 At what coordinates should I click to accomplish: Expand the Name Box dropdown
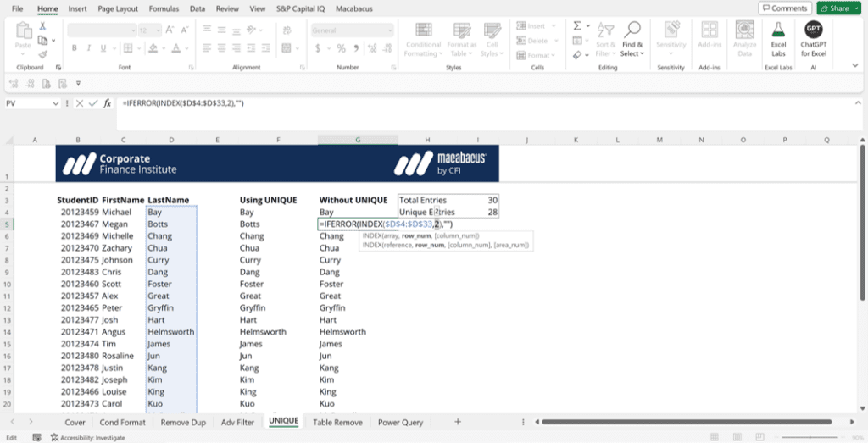pyautogui.click(x=56, y=103)
